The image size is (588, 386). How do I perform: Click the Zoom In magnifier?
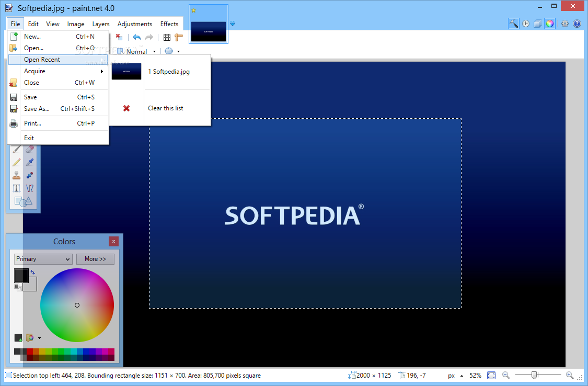tap(570, 375)
